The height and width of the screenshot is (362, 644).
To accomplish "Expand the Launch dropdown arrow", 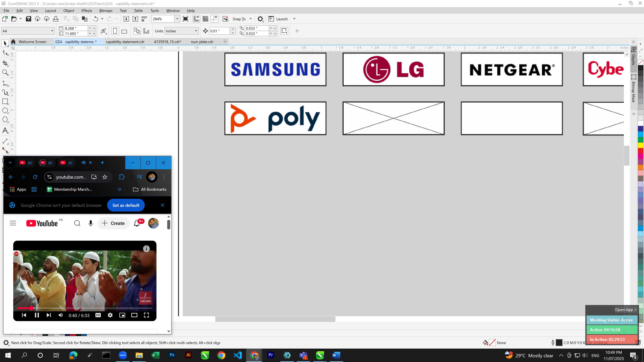I will point(294,19).
